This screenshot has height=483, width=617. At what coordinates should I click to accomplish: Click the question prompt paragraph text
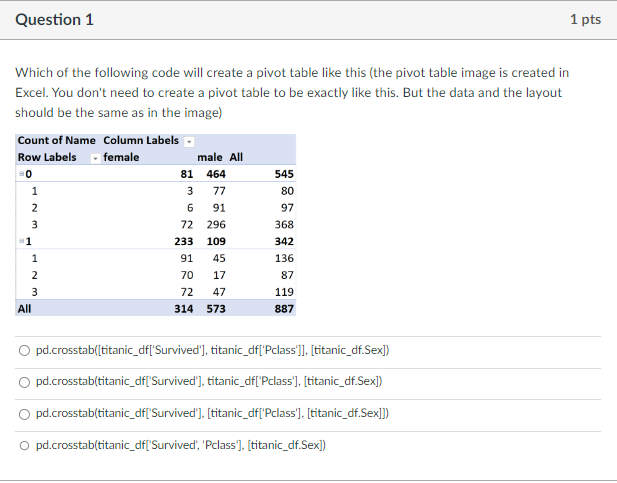point(292,93)
